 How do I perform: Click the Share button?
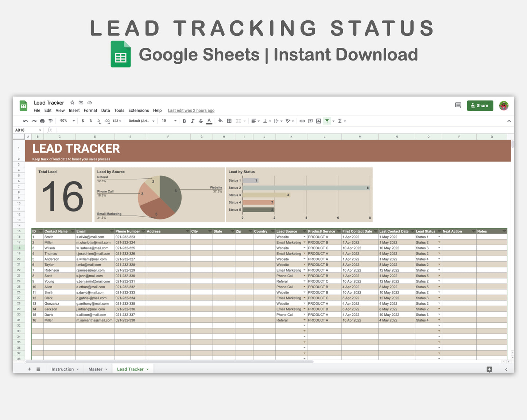point(480,106)
